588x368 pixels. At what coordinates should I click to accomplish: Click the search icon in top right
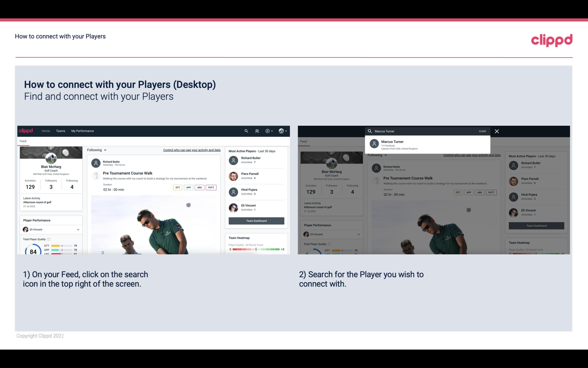[x=246, y=131]
